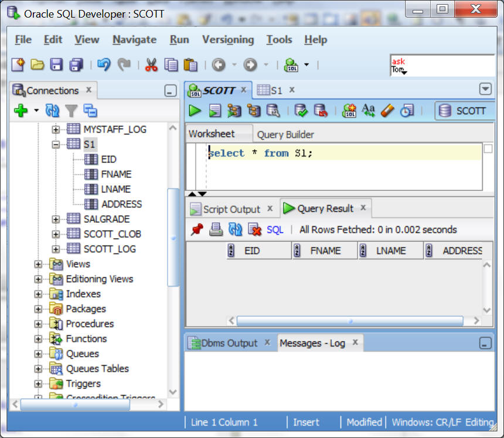Click the Run Script icon

click(x=214, y=111)
